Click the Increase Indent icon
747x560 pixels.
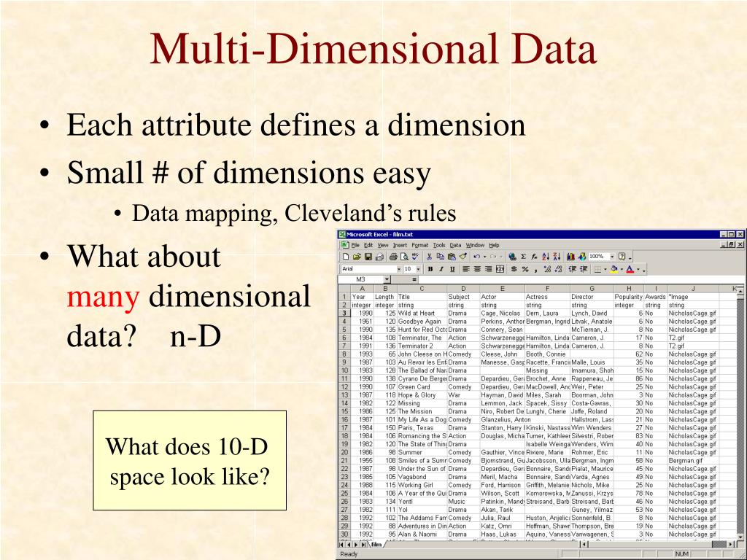click(x=584, y=269)
